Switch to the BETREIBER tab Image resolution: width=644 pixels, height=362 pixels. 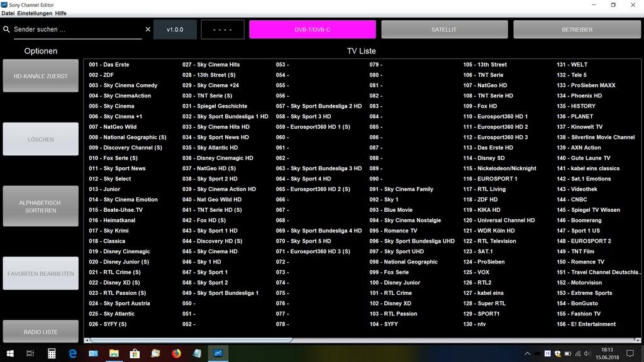[x=577, y=30]
